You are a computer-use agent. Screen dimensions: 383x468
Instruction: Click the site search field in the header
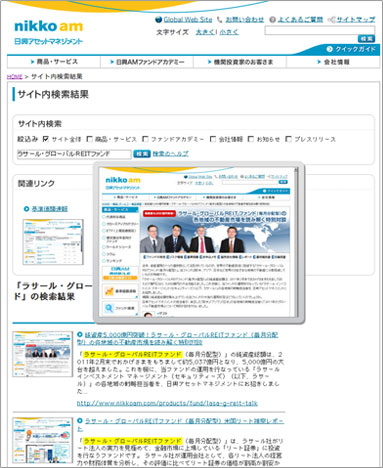pos(320,30)
